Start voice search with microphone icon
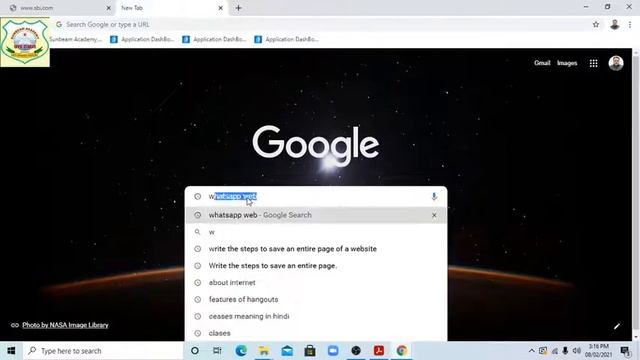The width and height of the screenshot is (640, 360). [434, 196]
